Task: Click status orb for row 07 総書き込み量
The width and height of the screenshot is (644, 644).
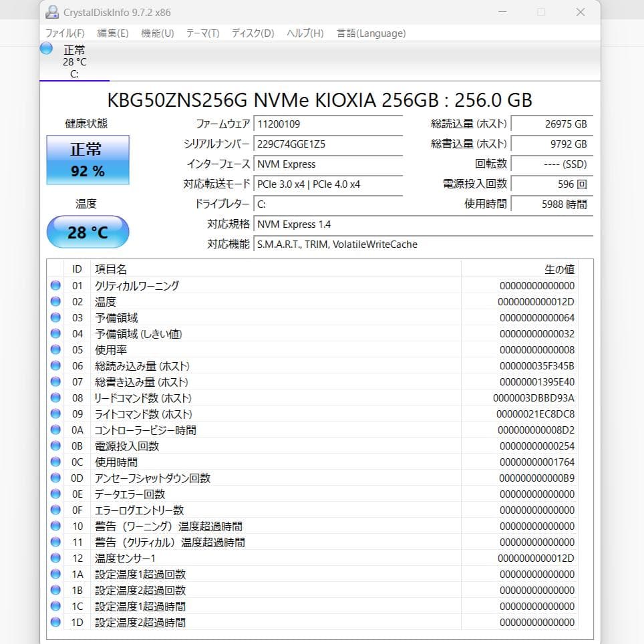Action: pos(55,381)
